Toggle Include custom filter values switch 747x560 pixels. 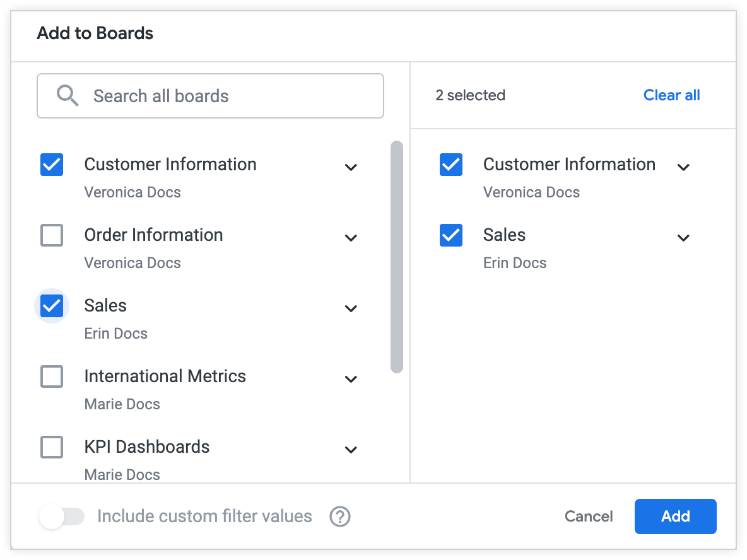click(62, 516)
